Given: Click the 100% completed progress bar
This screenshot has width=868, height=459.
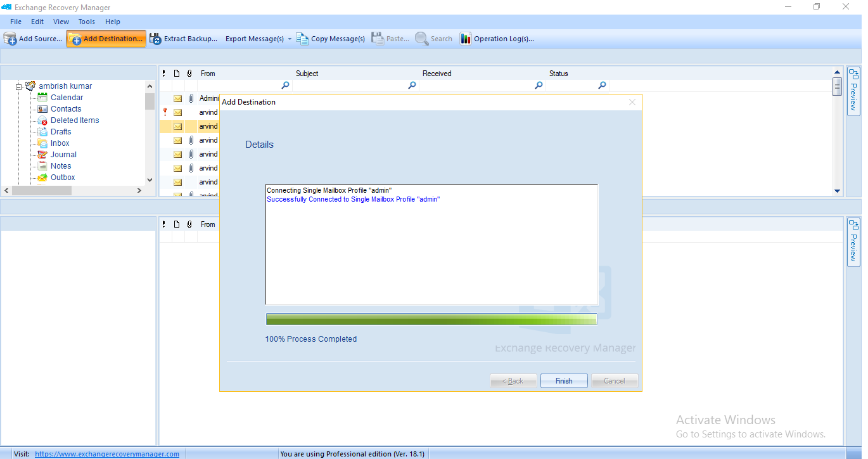Looking at the screenshot, I should (x=431, y=319).
